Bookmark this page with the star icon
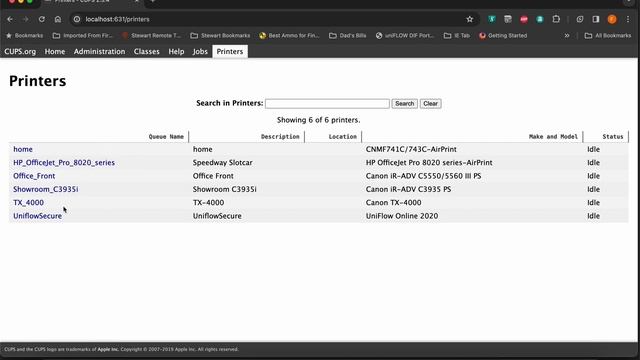 (470, 19)
